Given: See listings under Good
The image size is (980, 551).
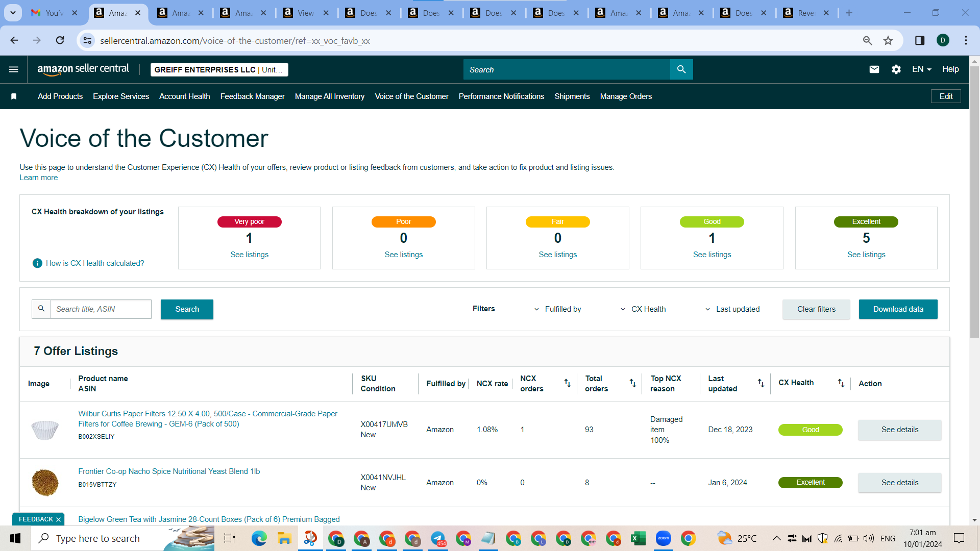Looking at the screenshot, I should [712, 255].
